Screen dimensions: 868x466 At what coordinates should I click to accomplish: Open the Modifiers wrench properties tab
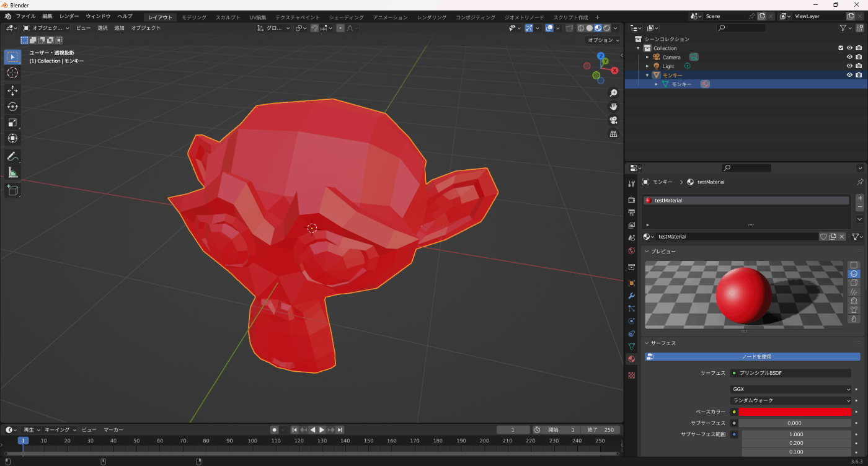point(631,296)
